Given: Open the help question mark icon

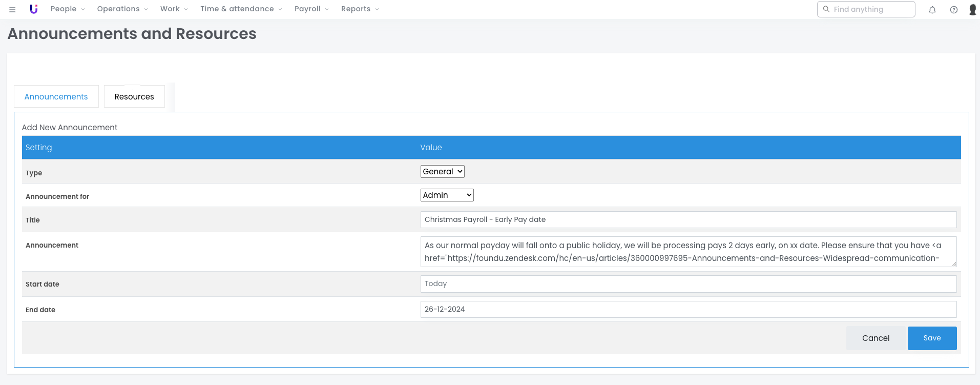Looking at the screenshot, I should point(954,10).
